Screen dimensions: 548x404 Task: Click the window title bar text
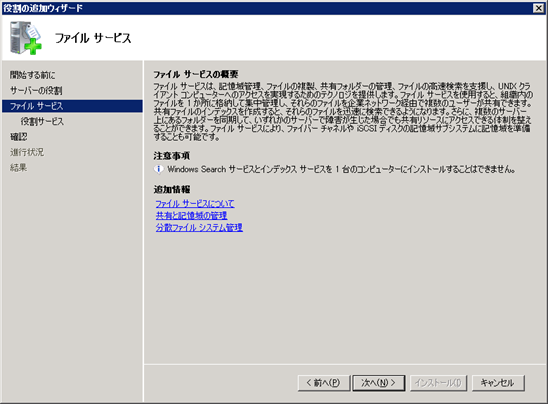43,8
